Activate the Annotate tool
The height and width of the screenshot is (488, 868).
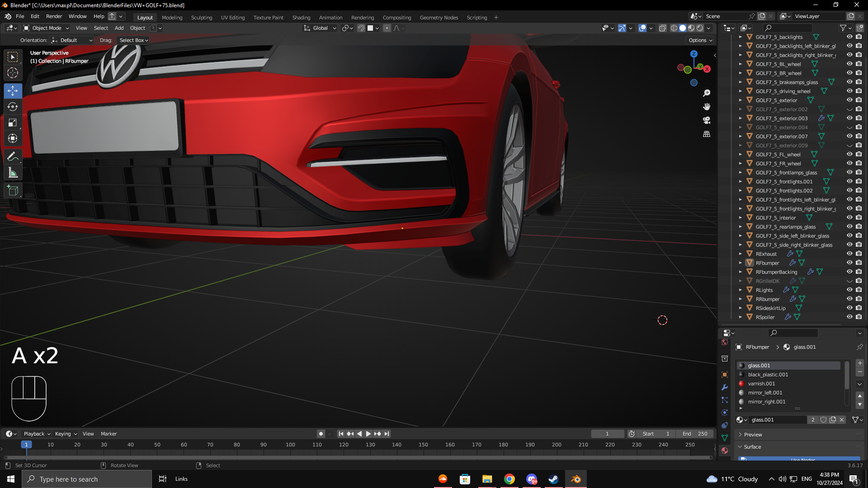[x=13, y=157]
